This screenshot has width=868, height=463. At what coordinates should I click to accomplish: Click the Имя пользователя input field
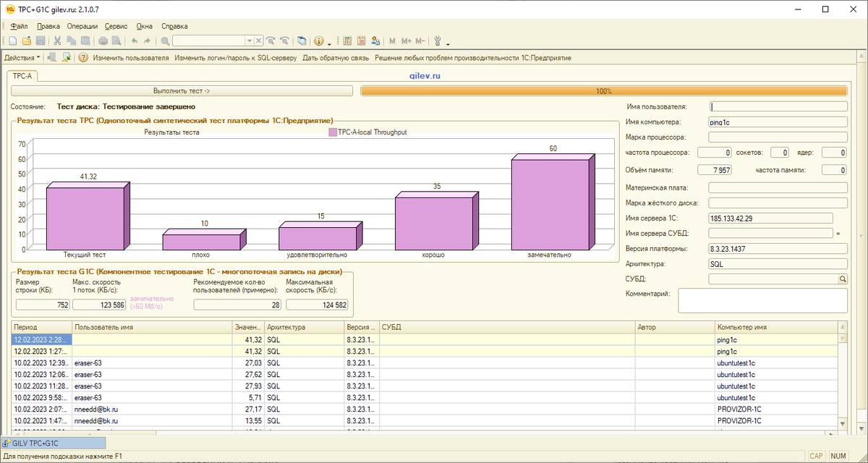(x=778, y=106)
